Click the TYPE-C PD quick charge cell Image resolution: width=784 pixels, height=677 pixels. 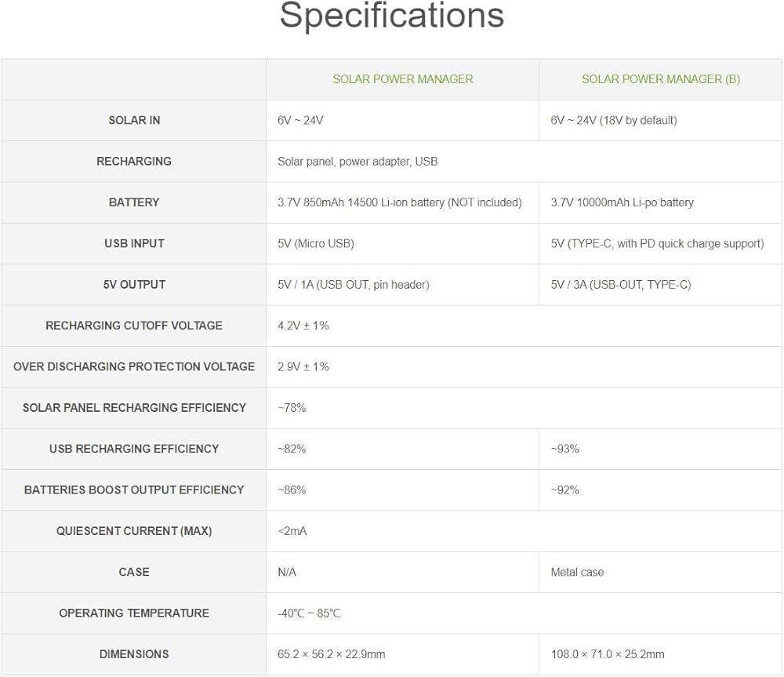(x=657, y=243)
